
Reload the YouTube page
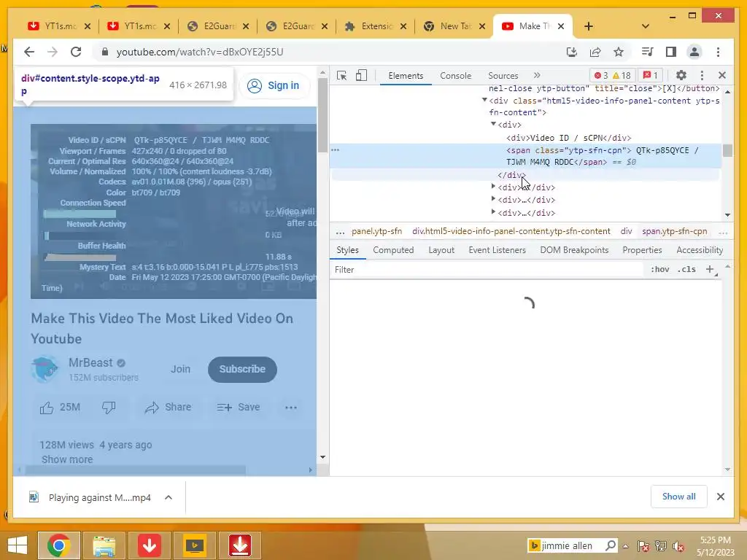[x=76, y=52]
